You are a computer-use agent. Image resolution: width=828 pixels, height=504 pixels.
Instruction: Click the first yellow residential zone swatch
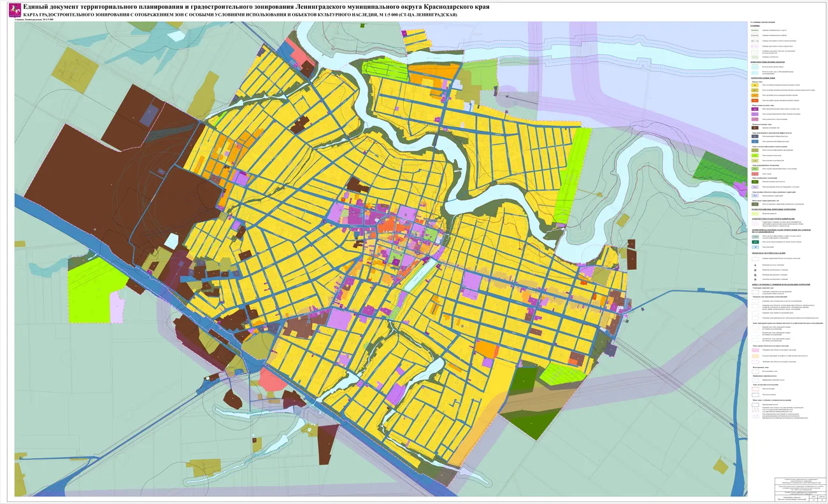[x=755, y=85]
